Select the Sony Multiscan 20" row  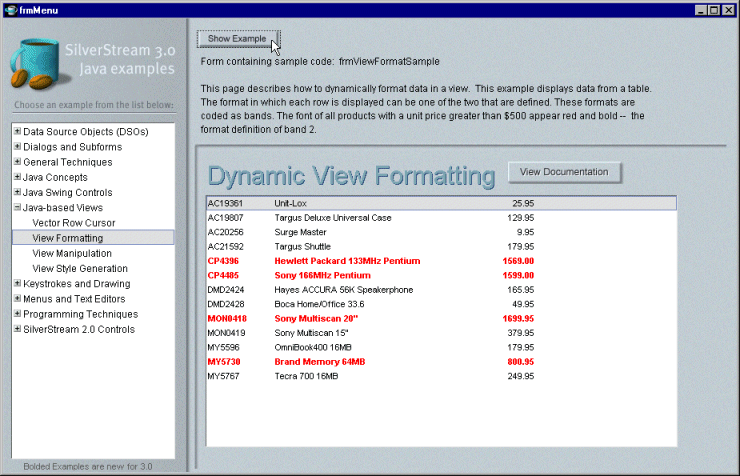tap(441, 318)
